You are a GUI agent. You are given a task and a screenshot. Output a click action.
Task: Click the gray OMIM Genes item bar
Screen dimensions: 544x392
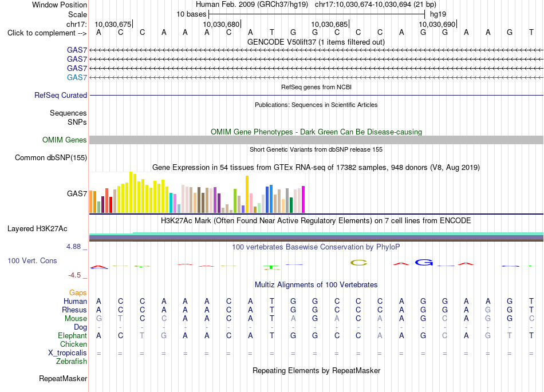pyautogui.click(x=316, y=140)
